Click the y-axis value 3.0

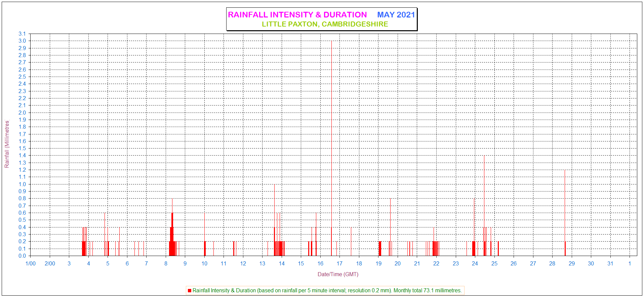point(22,41)
